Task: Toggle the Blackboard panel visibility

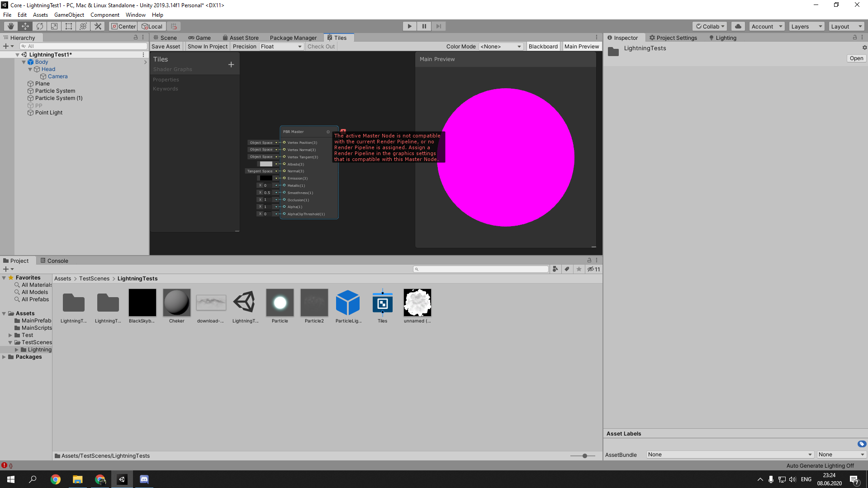Action: (x=543, y=47)
